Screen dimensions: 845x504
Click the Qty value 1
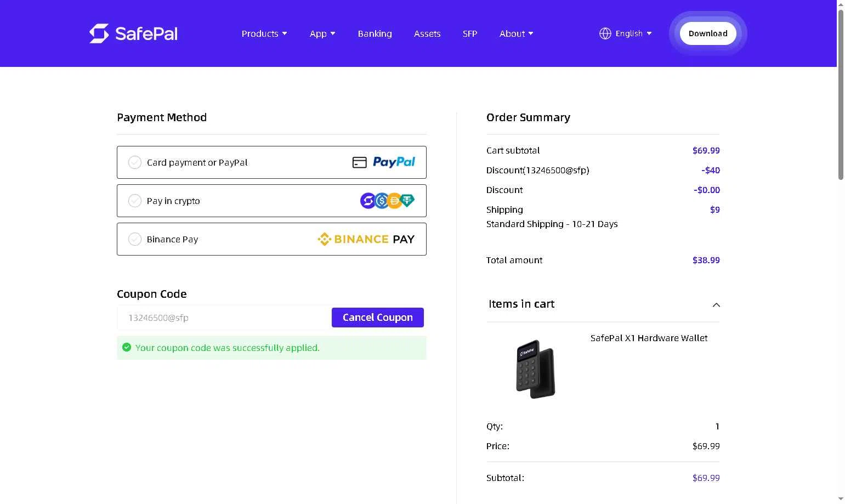[717, 426]
